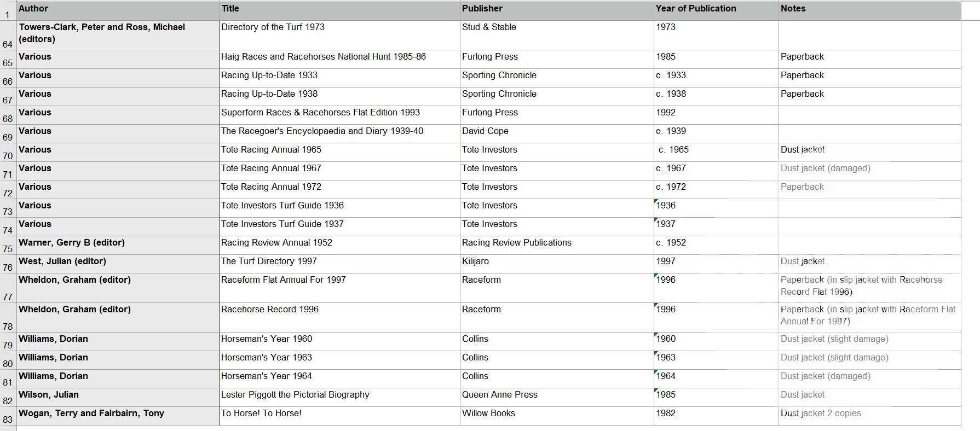Click The Racegoer's Encyclopaedia and Diary 1939-40
Viewport: 980px width, 431px height.
(340, 134)
